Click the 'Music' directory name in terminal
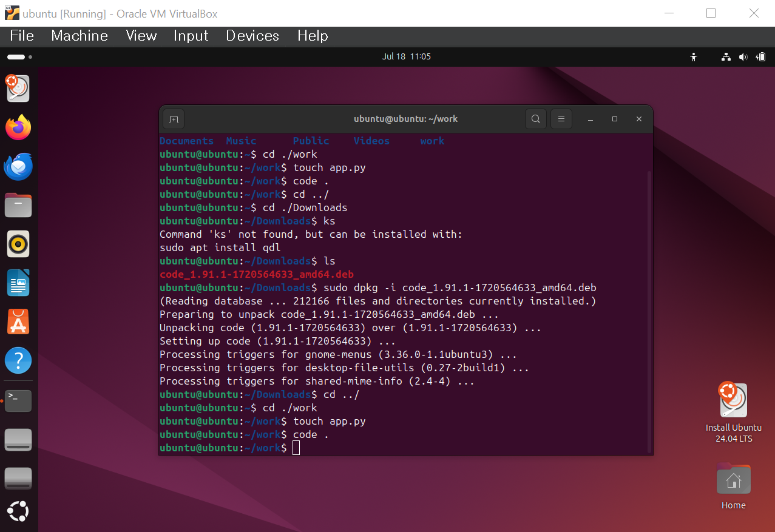 point(242,141)
